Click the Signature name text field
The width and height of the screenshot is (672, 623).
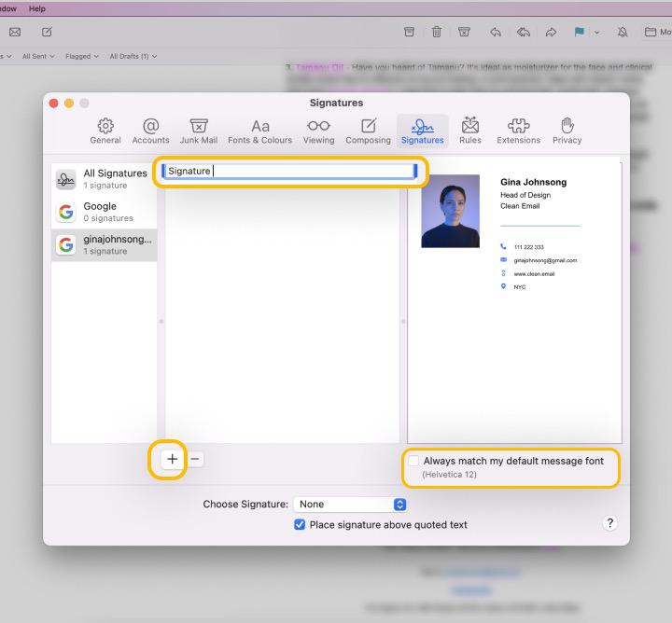click(x=289, y=171)
